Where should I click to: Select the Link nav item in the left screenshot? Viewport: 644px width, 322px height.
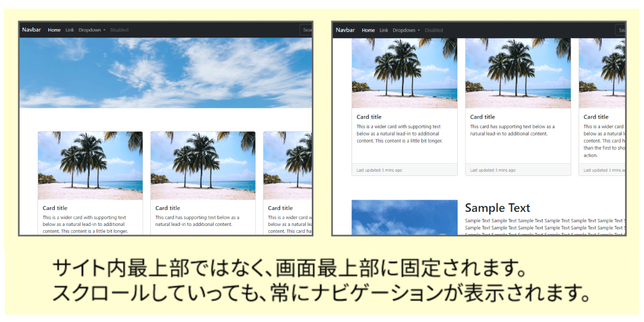(x=70, y=30)
